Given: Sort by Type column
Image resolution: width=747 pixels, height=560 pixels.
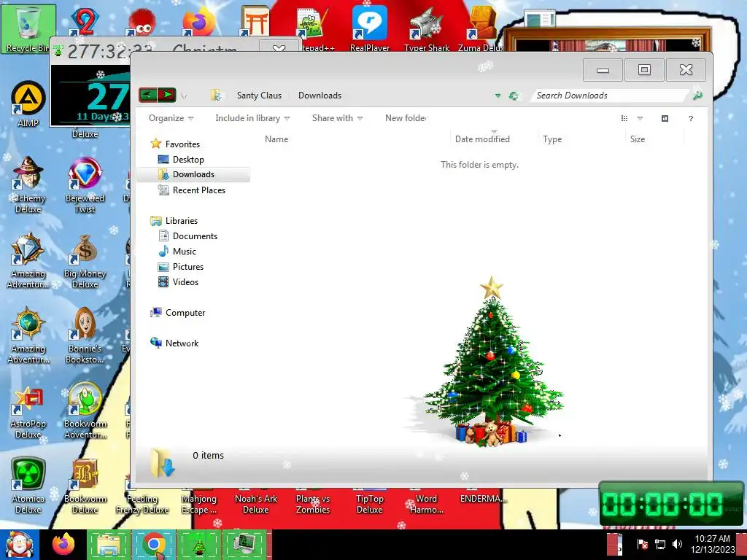Looking at the screenshot, I should [552, 139].
